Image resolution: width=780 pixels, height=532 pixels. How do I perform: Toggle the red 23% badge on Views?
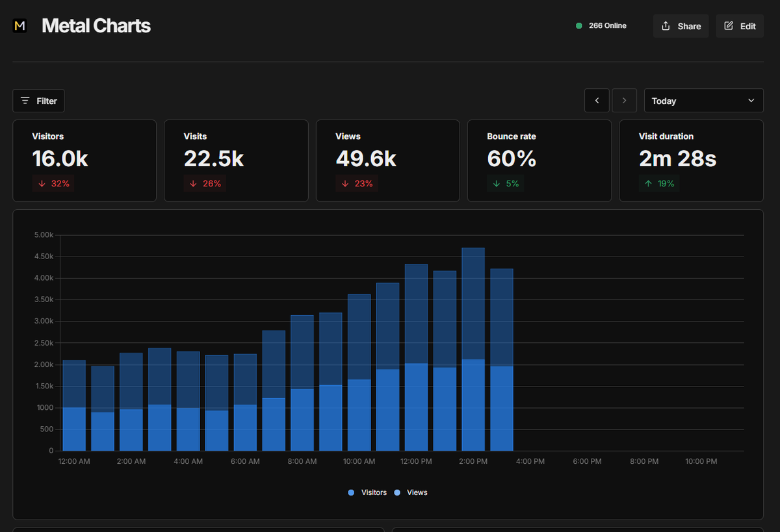[357, 183]
